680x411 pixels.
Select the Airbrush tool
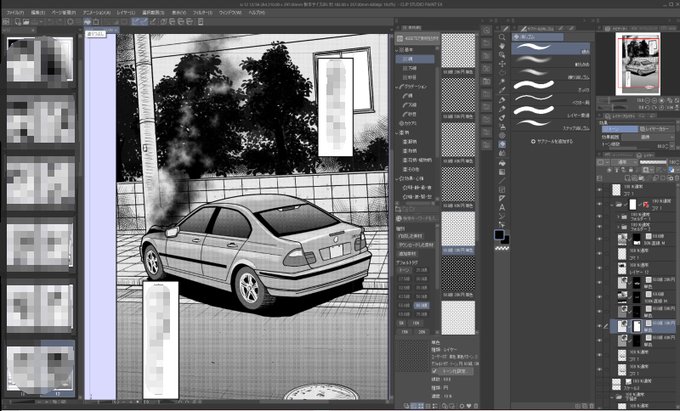pyautogui.click(x=502, y=127)
